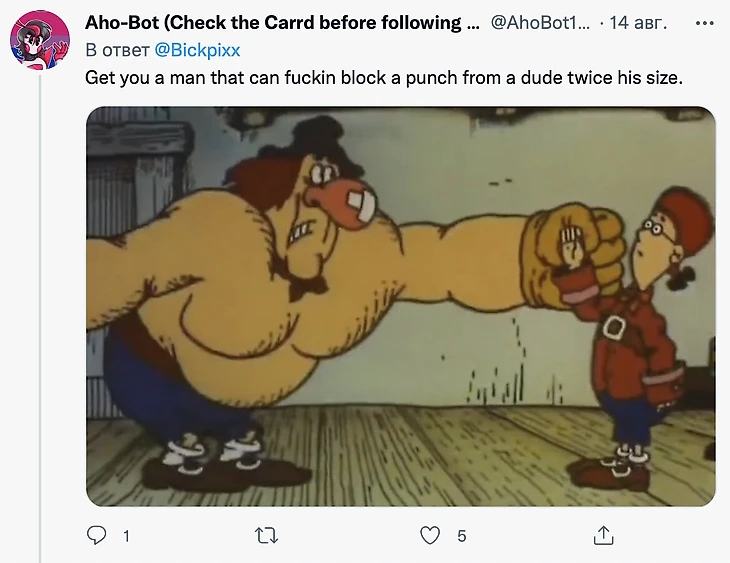Like the tweet with the heart icon
Image resolution: width=730 pixels, height=563 pixels.
pos(430,536)
